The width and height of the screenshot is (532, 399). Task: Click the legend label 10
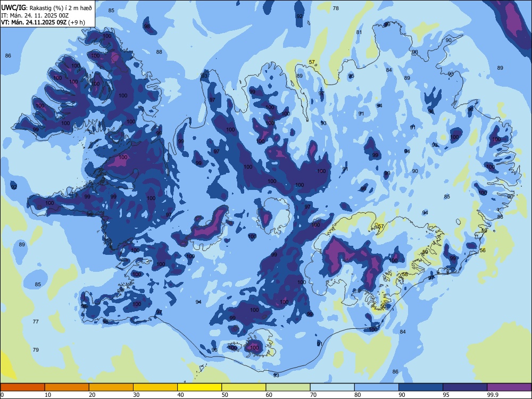coord(48,395)
